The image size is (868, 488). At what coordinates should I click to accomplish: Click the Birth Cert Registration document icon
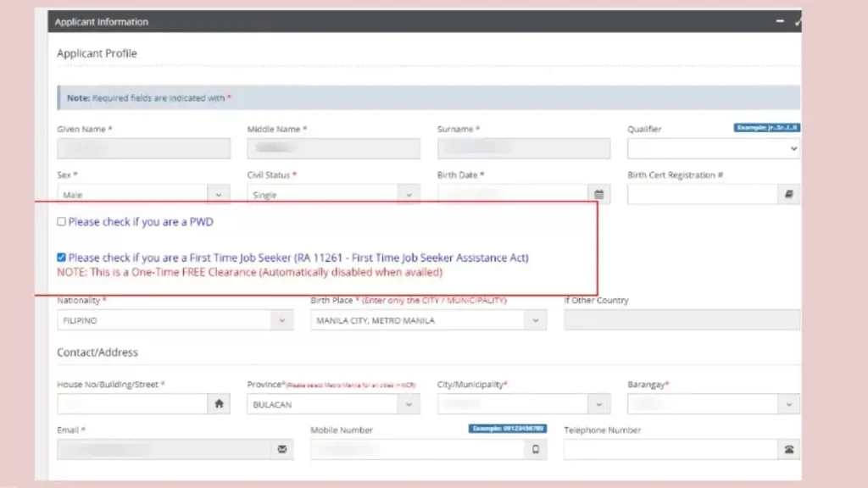click(789, 194)
